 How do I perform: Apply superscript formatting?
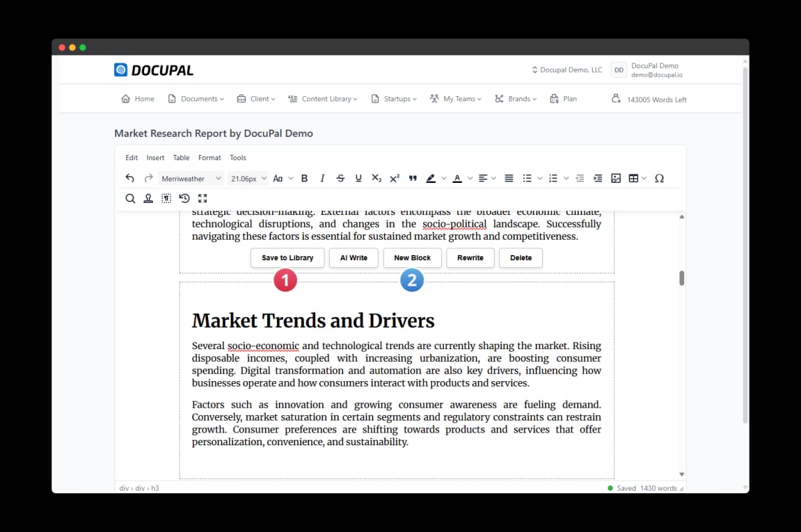coord(394,178)
